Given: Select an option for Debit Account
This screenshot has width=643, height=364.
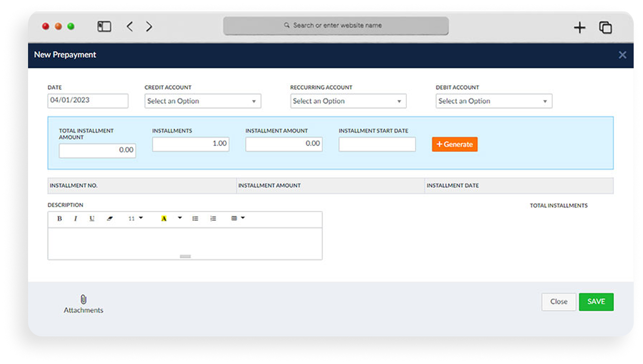Looking at the screenshot, I should click(x=494, y=101).
